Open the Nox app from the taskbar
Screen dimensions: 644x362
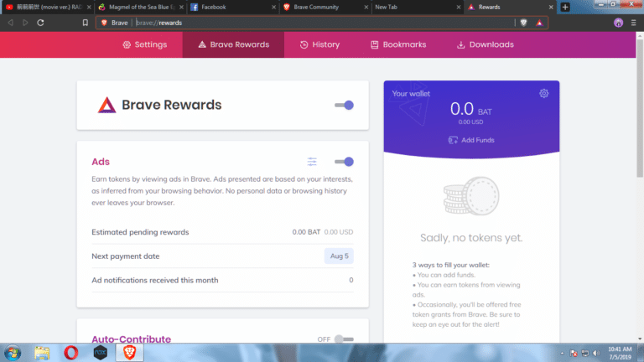pos(101,353)
